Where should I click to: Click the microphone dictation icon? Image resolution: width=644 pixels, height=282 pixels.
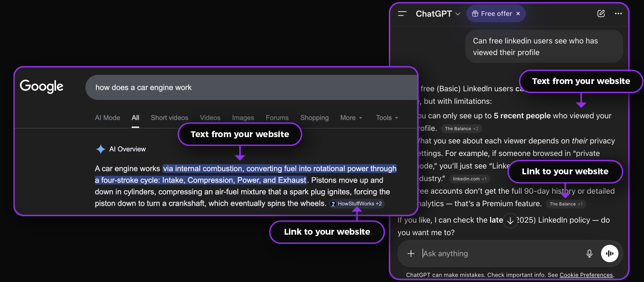tap(589, 254)
